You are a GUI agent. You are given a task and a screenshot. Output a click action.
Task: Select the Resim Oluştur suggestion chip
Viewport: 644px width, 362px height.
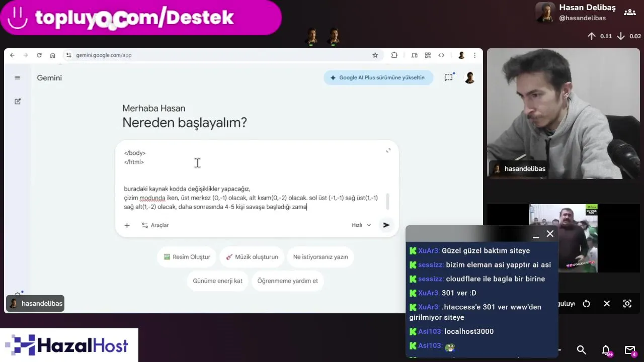pyautogui.click(x=187, y=257)
